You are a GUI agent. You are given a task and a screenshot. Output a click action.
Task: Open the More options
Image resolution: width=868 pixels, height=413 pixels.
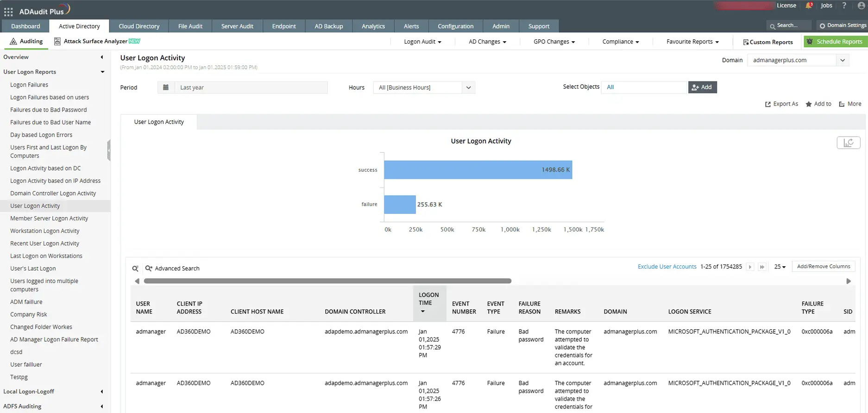pyautogui.click(x=850, y=104)
